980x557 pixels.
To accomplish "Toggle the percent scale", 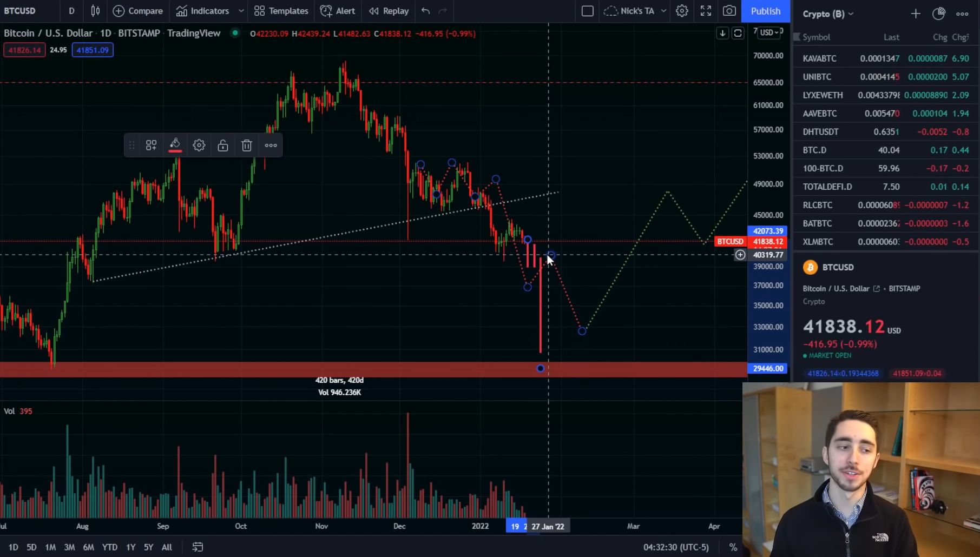I will coord(733,547).
